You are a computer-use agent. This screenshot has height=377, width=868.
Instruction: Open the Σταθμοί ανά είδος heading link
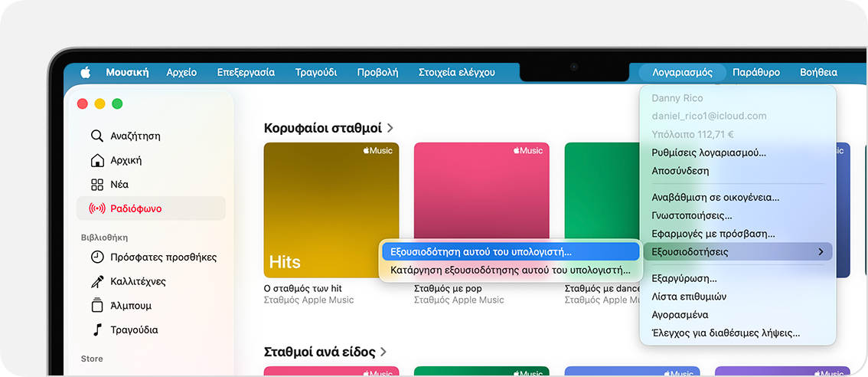click(x=319, y=352)
